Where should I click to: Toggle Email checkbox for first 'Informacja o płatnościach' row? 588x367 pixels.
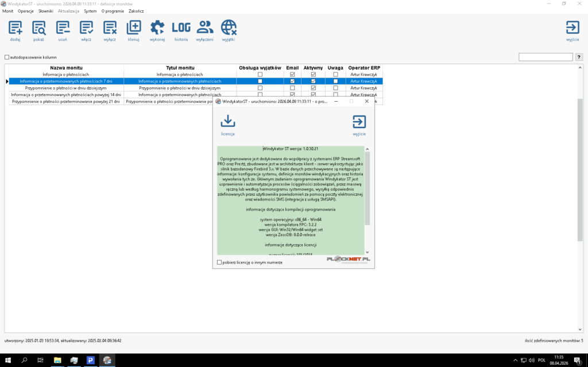[x=292, y=75]
